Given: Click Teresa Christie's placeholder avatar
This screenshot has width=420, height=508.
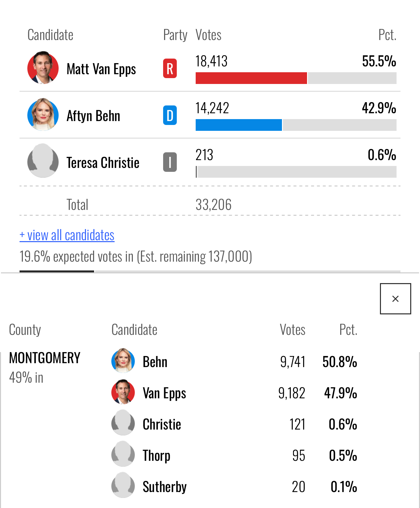Looking at the screenshot, I should pyautogui.click(x=43, y=161).
